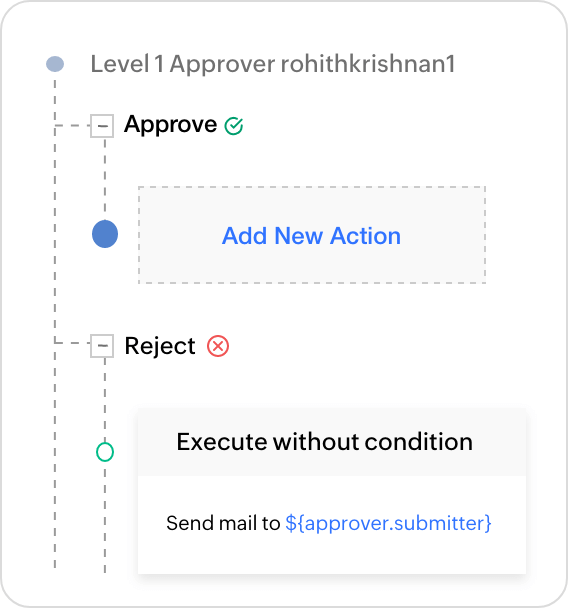This screenshot has width=568, height=608.
Task: Select the solid blue node circle
Action: tap(105, 234)
